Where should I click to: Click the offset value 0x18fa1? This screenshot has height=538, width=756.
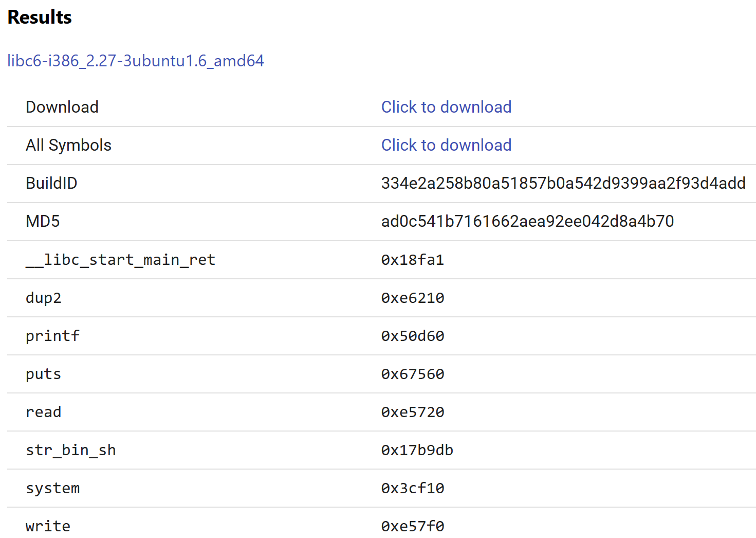point(412,260)
